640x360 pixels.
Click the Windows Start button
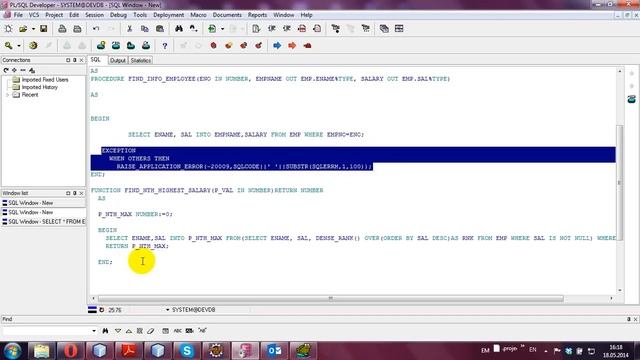click(12, 351)
